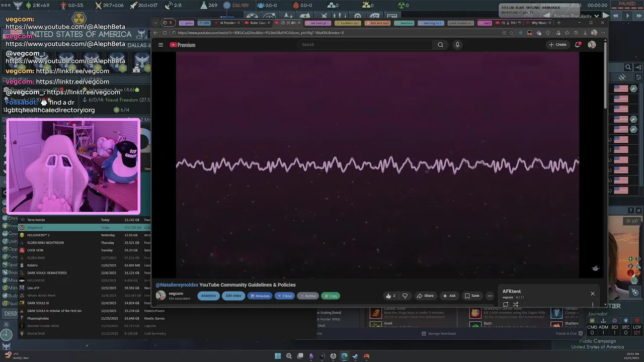The height and width of the screenshot is (362, 644).
Task: Open Windows taskbar search
Action: click(289, 356)
